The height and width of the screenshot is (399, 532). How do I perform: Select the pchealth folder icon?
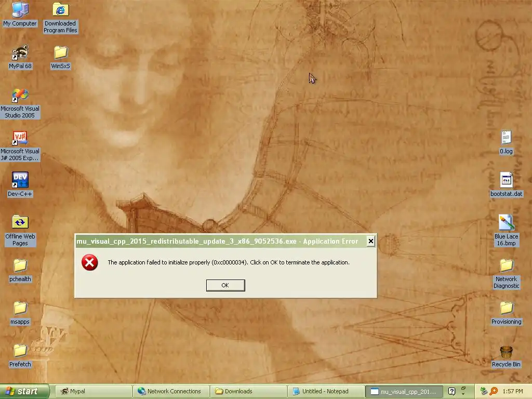coord(20,270)
